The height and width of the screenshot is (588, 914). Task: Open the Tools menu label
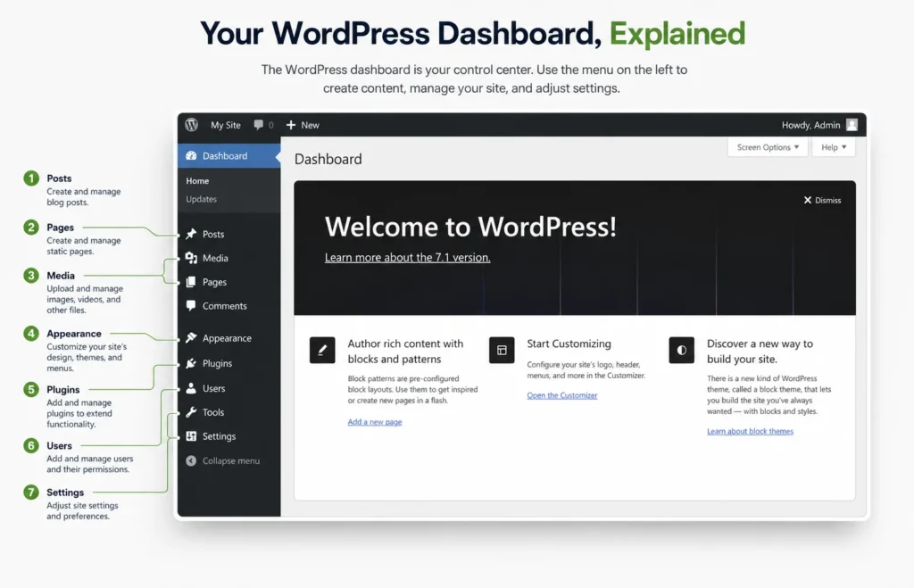tap(213, 412)
